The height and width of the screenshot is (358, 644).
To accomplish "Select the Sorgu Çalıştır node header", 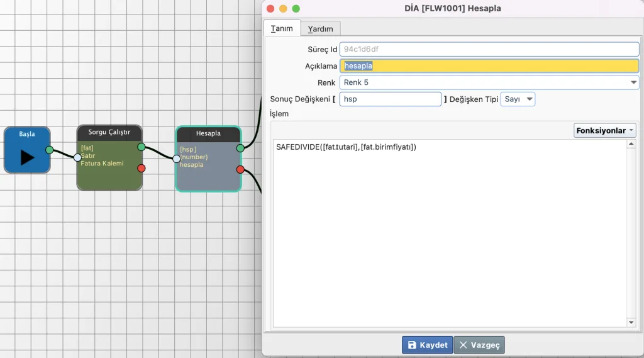I will pos(109,132).
